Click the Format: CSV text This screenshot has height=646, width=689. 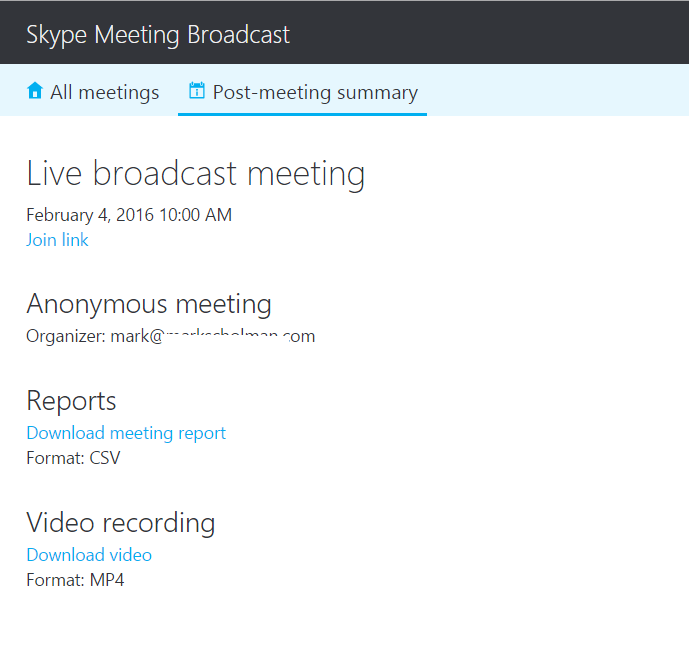click(73, 458)
